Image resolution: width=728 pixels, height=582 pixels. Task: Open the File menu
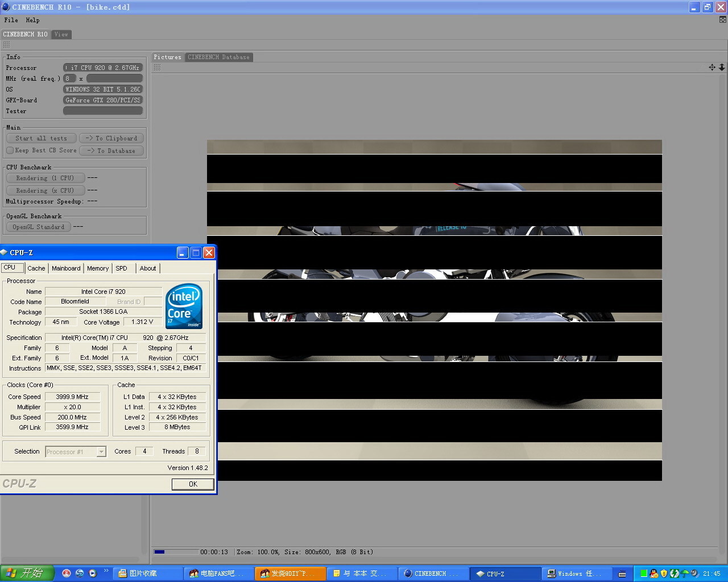click(x=11, y=20)
